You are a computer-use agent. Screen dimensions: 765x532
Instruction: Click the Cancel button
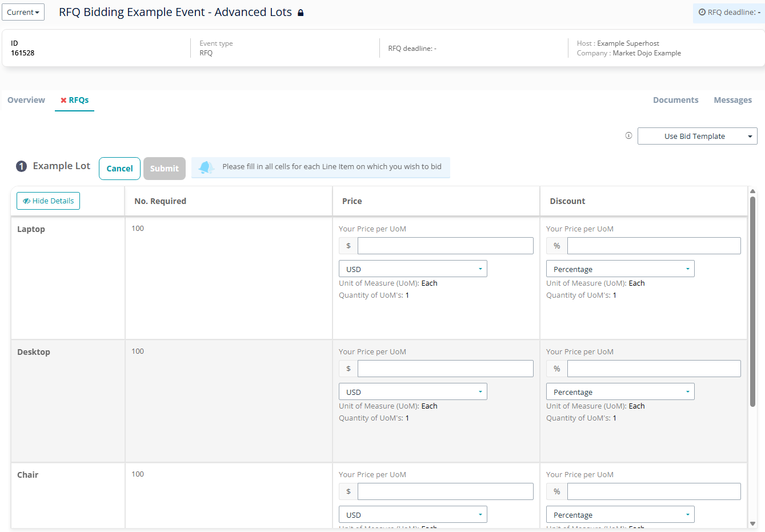point(119,169)
